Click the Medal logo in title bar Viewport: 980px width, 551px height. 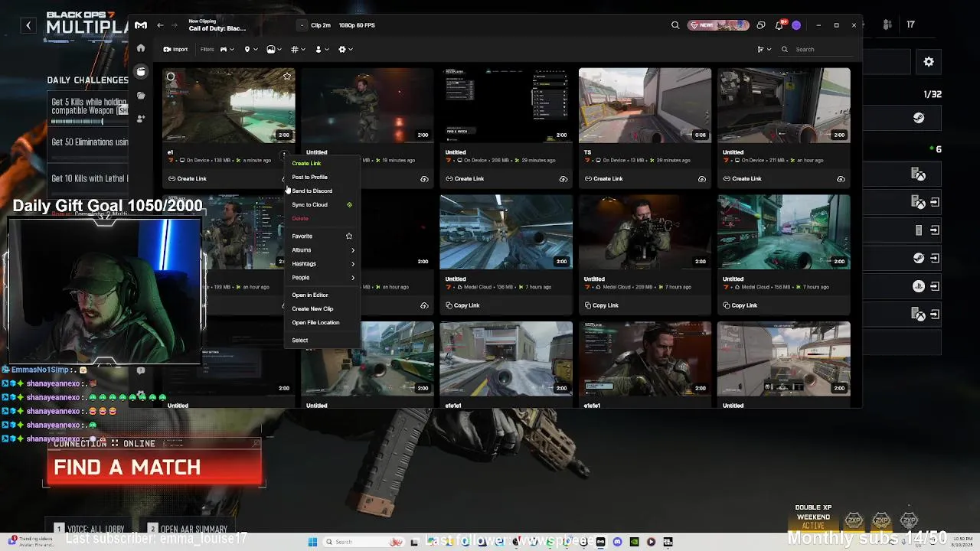click(x=141, y=25)
